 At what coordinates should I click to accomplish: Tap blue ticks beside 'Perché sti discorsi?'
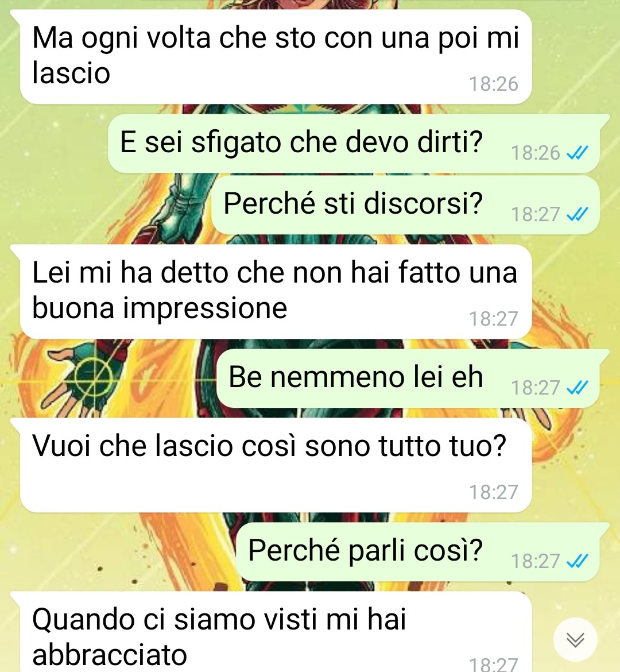click(577, 214)
